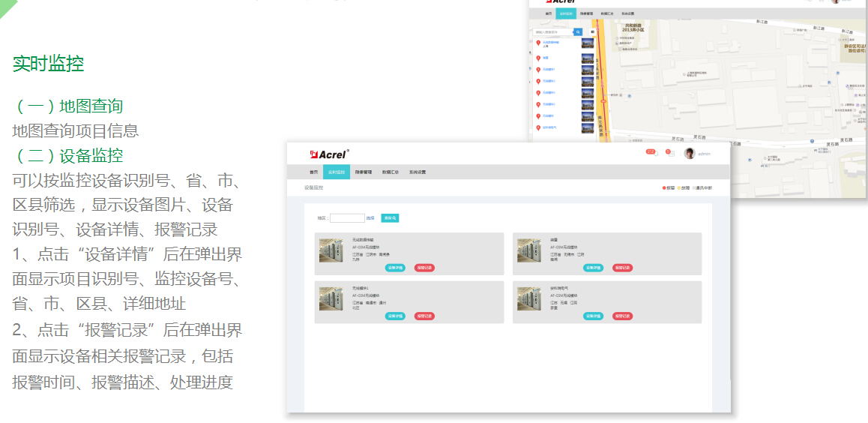868x423 pixels.
Task: Click the admin user avatar
Action: [690, 153]
